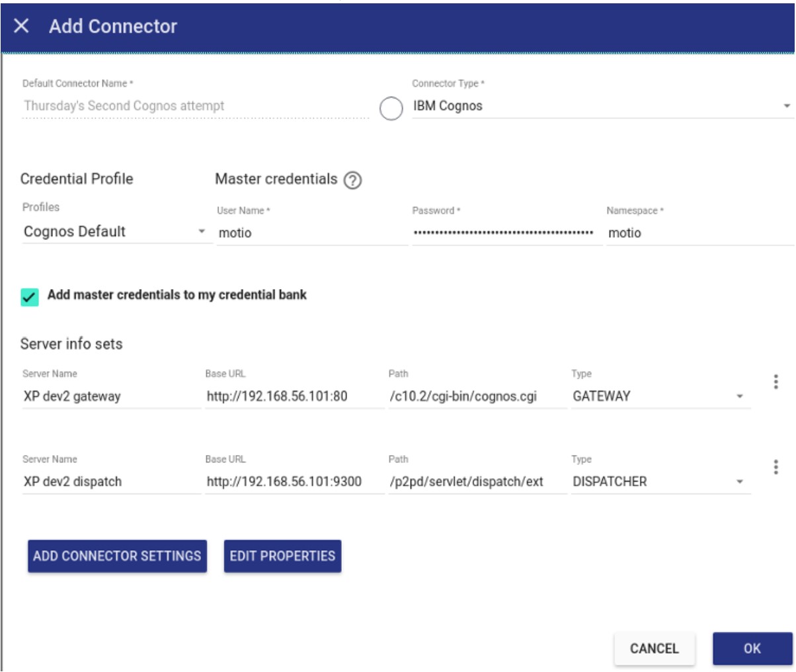Screen dimensions: 796x672
Task: Focus the Default Connector Name field
Action: tap(195, 106)
